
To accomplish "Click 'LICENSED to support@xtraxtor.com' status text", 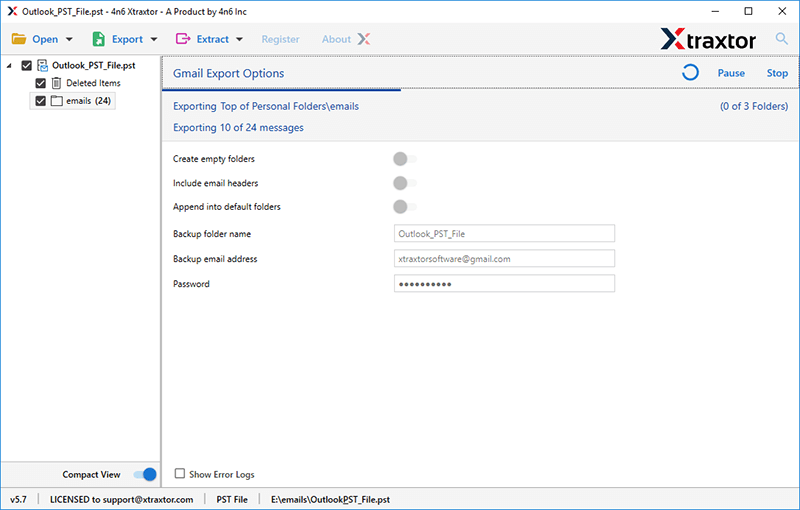I will point(121,499).
